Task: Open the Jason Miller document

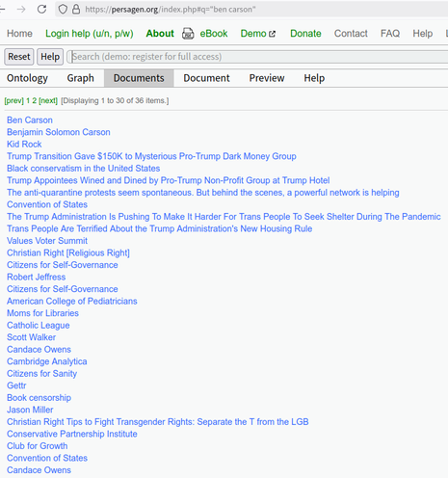Action: coord(30,410)
